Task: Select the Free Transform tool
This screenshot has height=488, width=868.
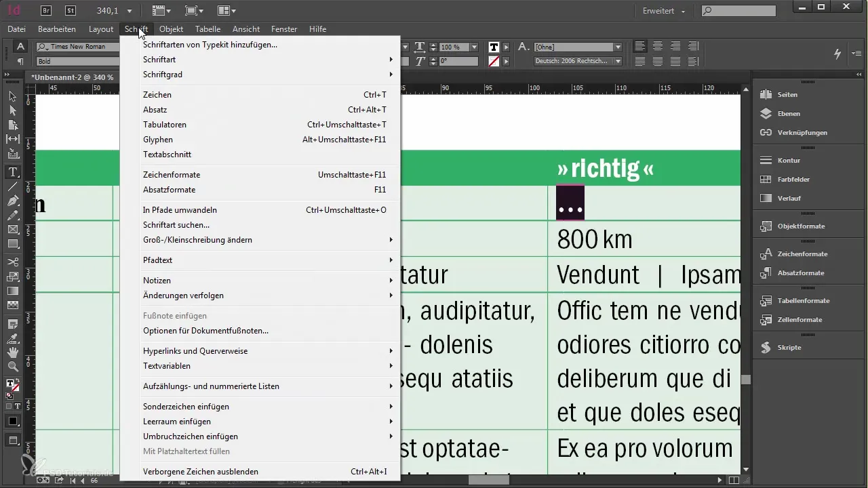Action: [13, 277]
